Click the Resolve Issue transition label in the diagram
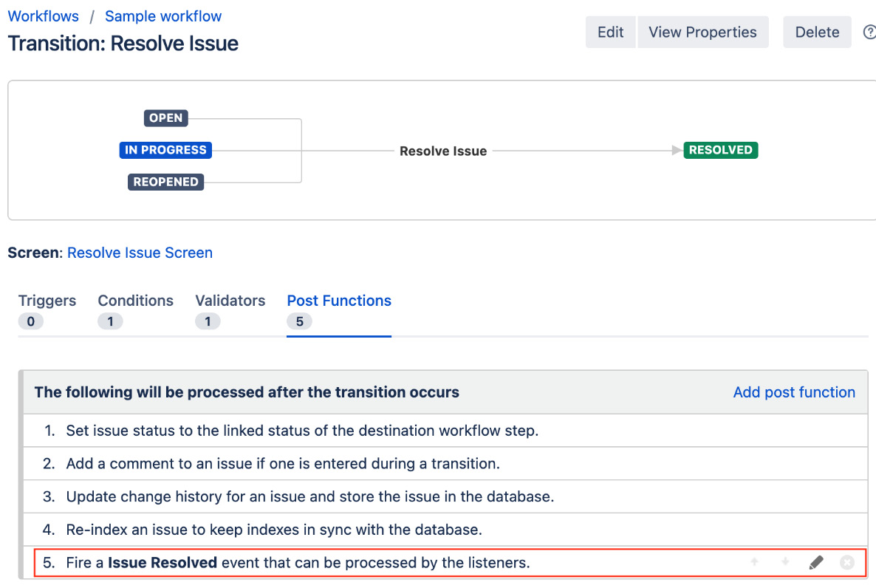The height and width of the screenshot is (588, 876). click(442, 150)
